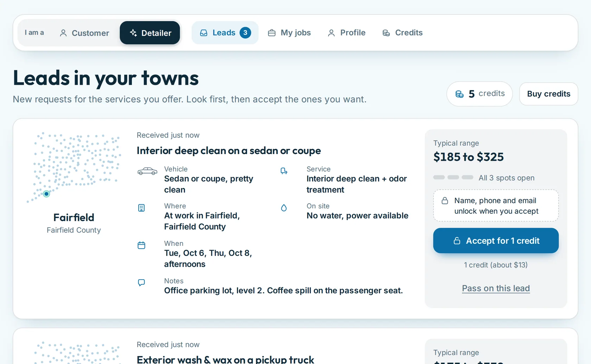This screenshot has width=591, height=364.
Task: Click the seat icon beside Service
Action: [284, 171]
